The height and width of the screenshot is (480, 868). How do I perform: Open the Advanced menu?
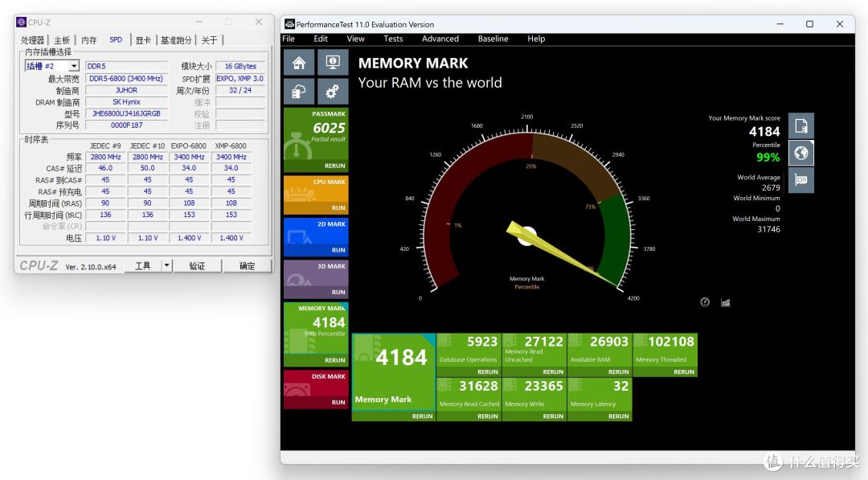click(440, 39)
